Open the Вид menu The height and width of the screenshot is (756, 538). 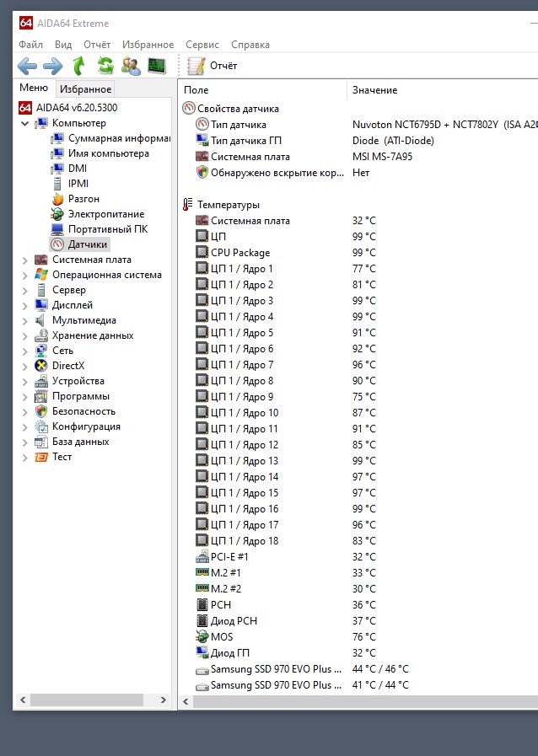pyautogui.click(x=63, y=45)
